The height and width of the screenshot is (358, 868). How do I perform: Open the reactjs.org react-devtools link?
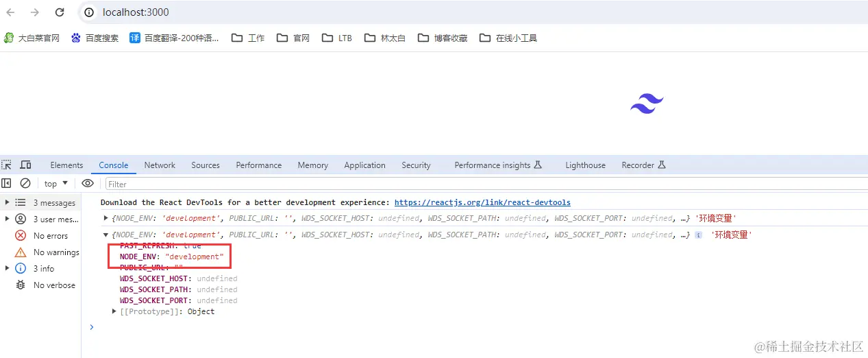click(482, 202)
